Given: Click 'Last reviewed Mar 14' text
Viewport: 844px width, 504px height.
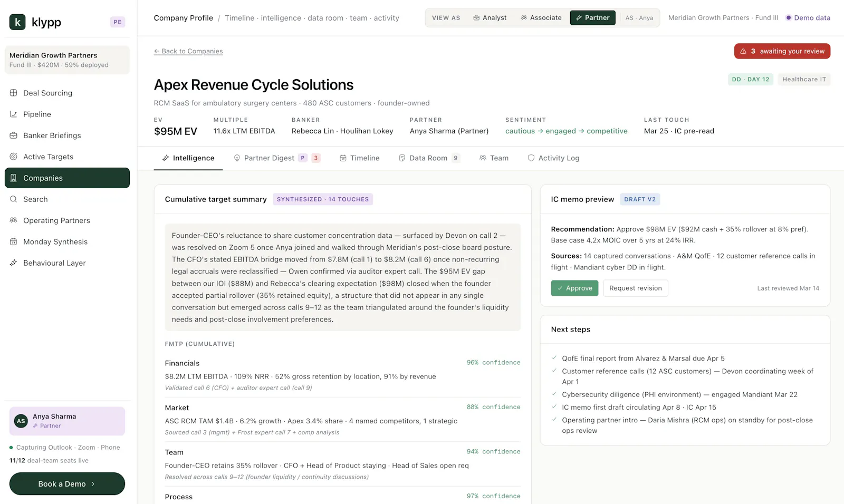Looking at the screenshot, I should pyautogui.click(x=788, y=288).
